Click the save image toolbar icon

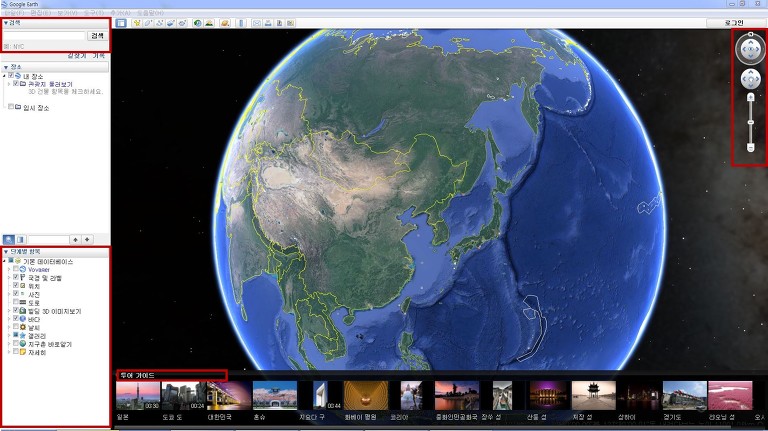pos(279,23)
